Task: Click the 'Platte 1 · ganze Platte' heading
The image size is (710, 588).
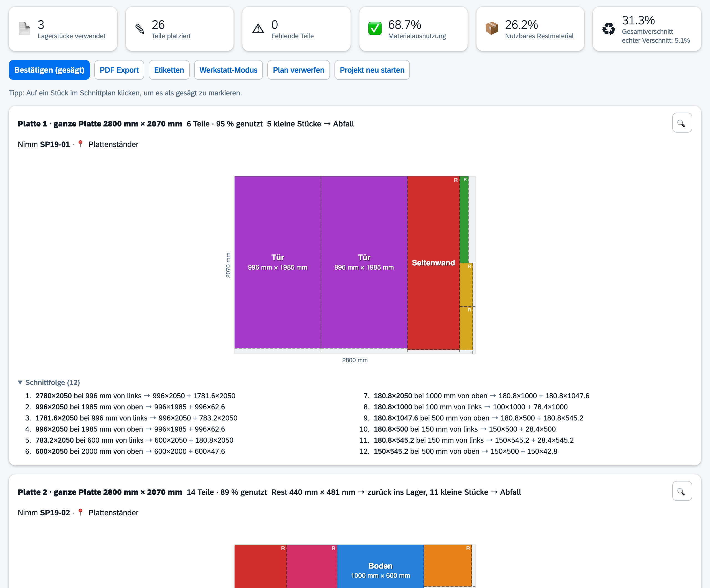Action: pyautogui.click(x=100, y=124)
